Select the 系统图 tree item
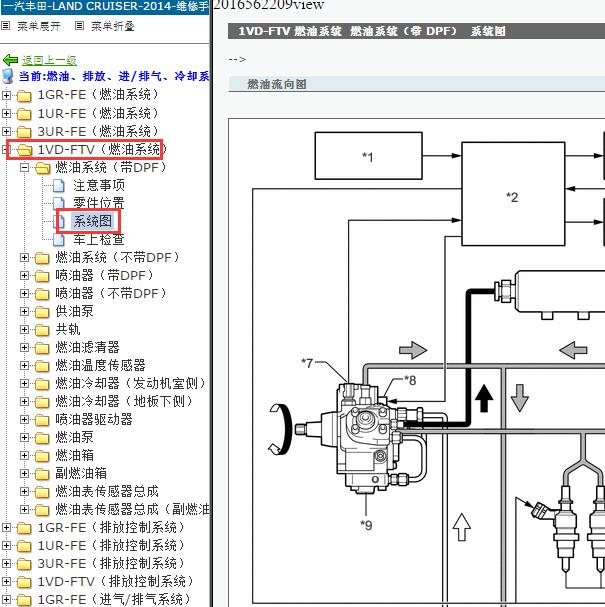The image size is (605, 607). pyautogui.click(x=93, y=221)
